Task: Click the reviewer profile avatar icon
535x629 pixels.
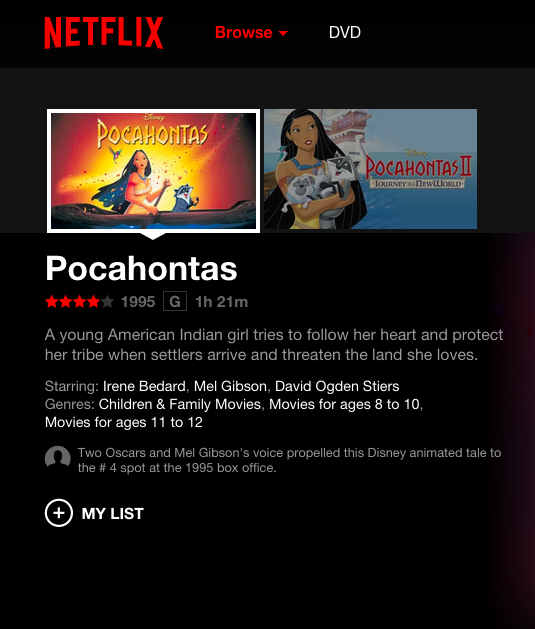Action: [x=58, y=457]
